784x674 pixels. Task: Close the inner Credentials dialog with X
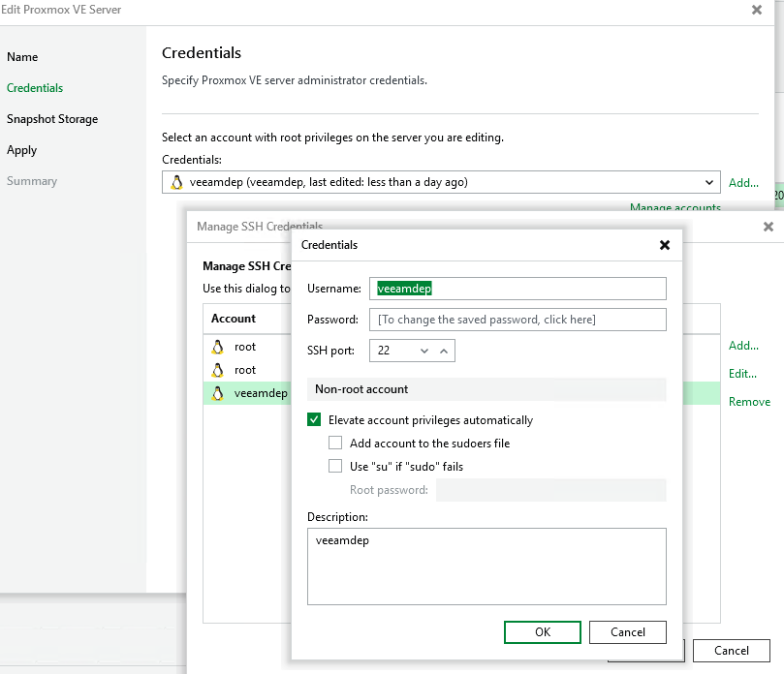click(665, 245)
